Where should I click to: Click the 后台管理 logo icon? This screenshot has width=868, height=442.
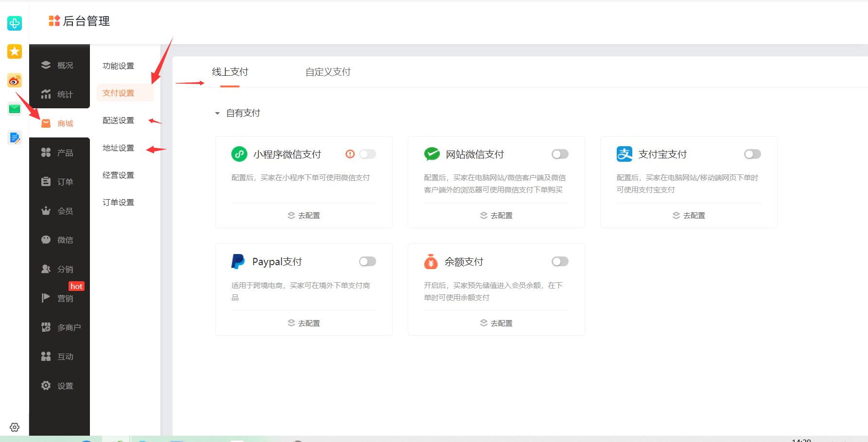click(54, 21)
